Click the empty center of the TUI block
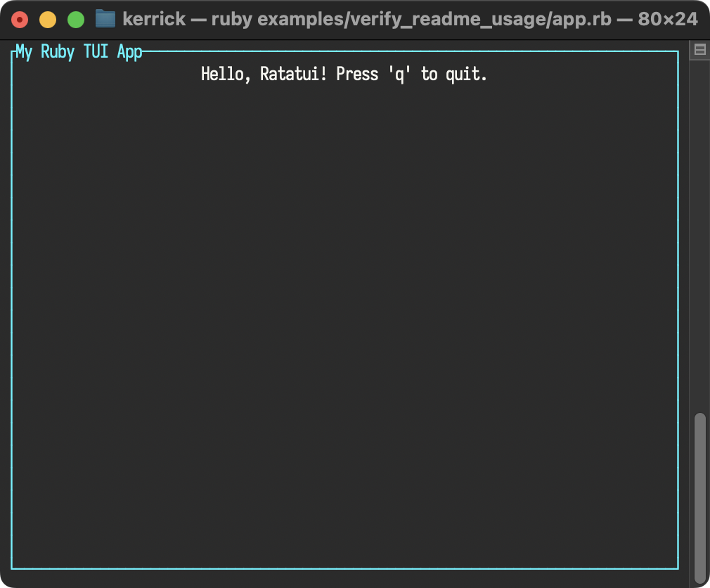The height and width of the screenshot is (588, 710). (344, 317)
